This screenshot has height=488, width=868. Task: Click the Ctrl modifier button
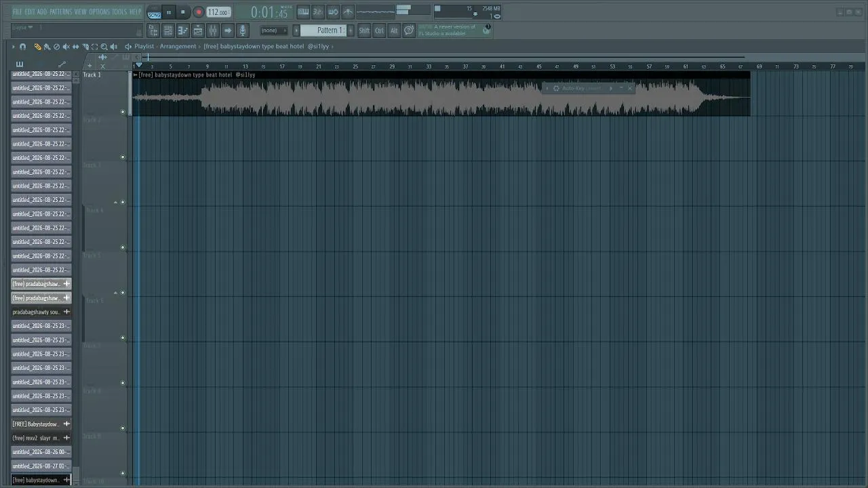(x=379, y=30)
